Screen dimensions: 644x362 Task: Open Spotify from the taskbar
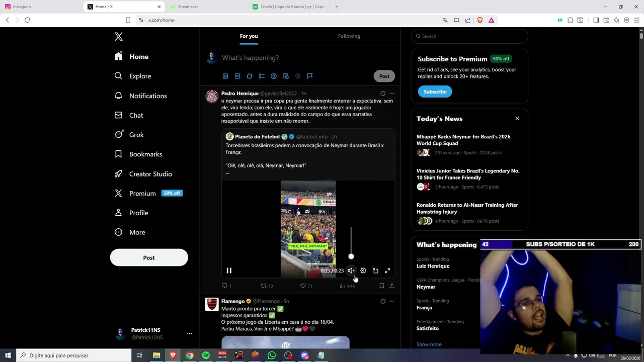(206, 355)
